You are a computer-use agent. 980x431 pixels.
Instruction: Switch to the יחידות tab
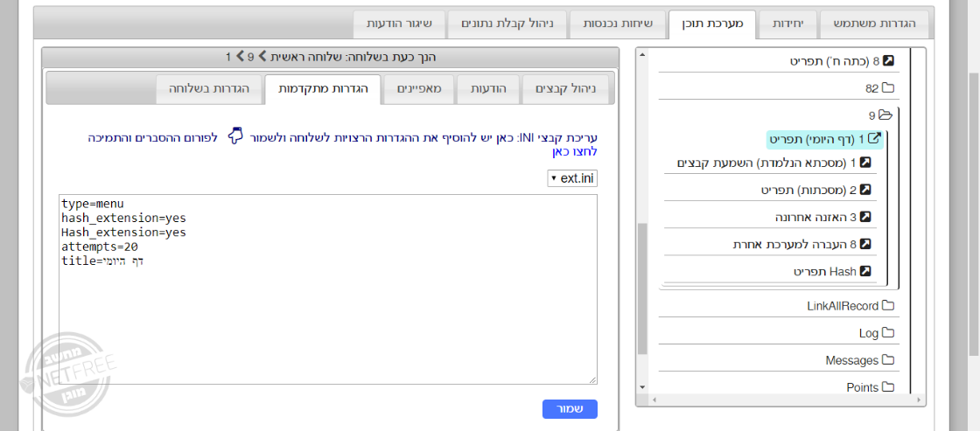787,24
